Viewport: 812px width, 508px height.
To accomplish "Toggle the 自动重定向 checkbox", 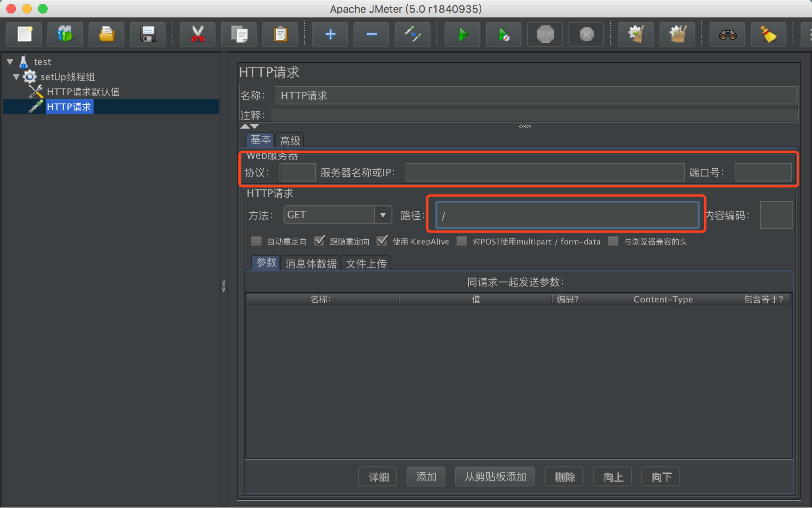I will tap(257, 241).
